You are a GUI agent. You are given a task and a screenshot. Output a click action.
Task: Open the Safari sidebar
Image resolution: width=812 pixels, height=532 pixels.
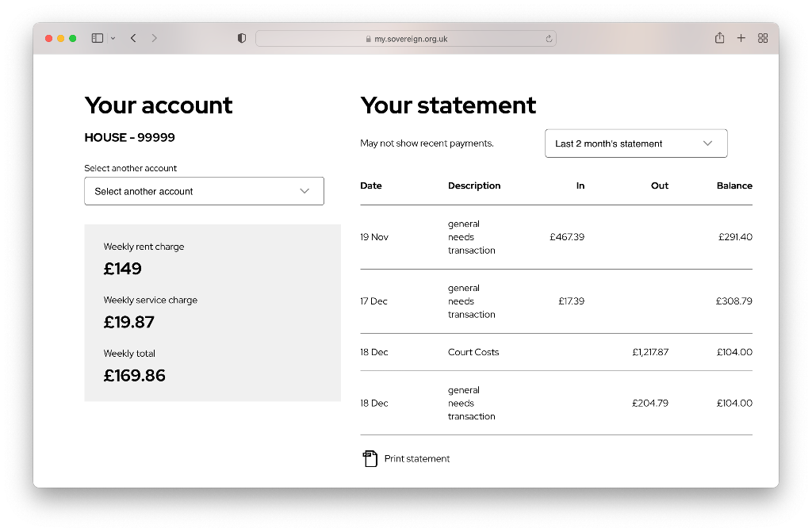[97, 37]
